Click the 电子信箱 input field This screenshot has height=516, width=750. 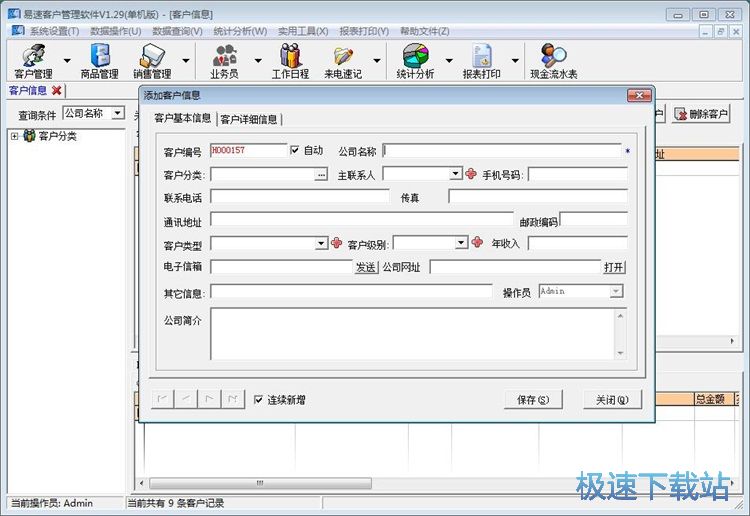[x=282, y=267]
